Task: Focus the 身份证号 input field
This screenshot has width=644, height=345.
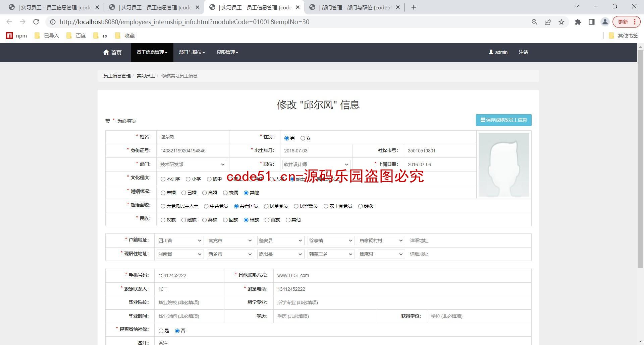Action: pyautogui.click(x=193, y=151)
